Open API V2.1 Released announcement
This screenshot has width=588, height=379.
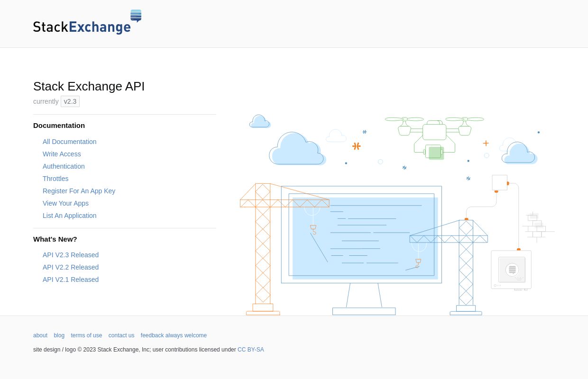(71, 280)
